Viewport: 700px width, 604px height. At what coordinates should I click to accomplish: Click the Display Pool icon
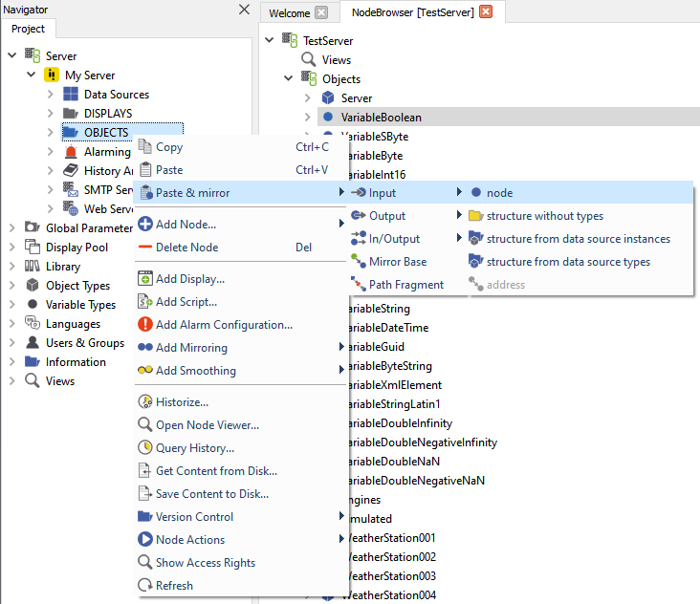point(33,247)
